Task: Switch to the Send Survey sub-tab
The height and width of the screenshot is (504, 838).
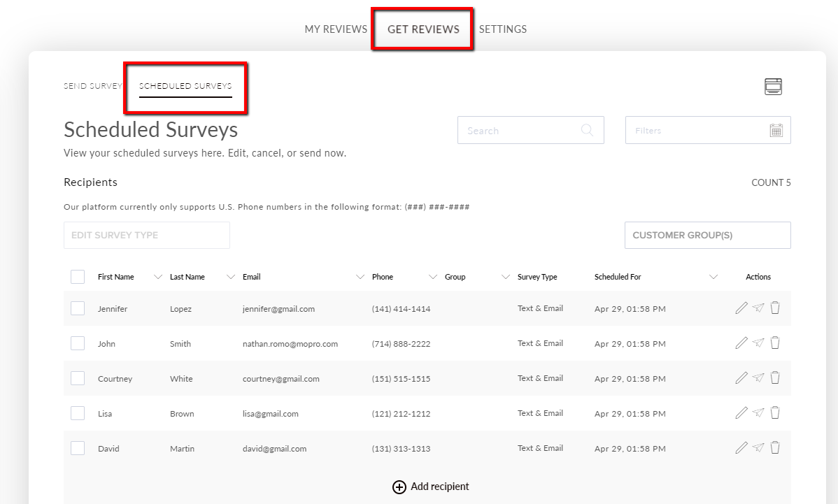Action: (x=93, y=86)
